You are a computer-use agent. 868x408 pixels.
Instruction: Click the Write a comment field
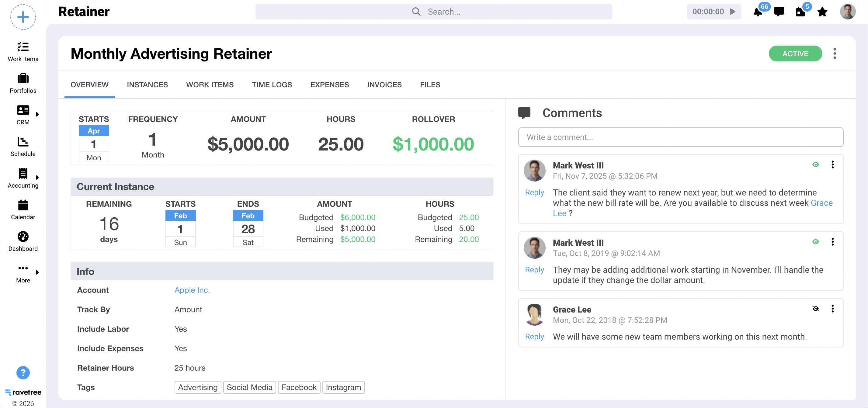(x=680, y=137)
